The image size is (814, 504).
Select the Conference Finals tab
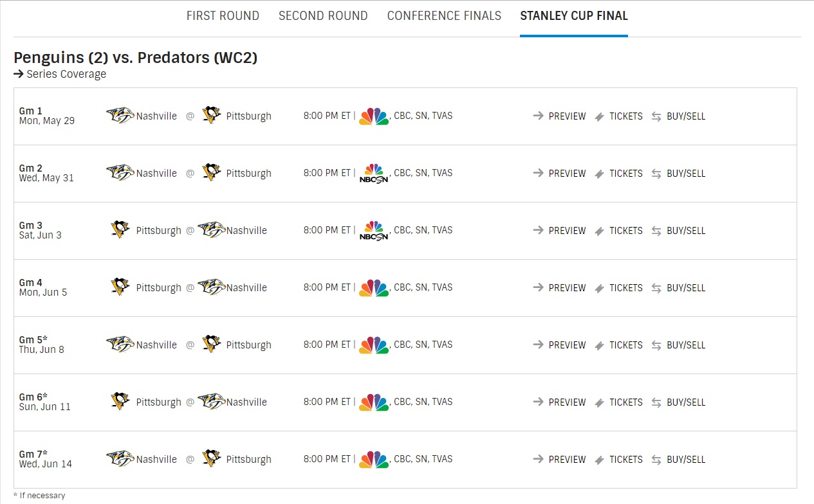[444, 16]
